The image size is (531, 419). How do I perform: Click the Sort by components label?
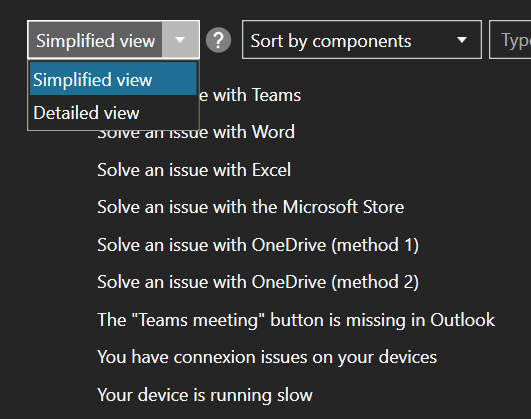331,41
